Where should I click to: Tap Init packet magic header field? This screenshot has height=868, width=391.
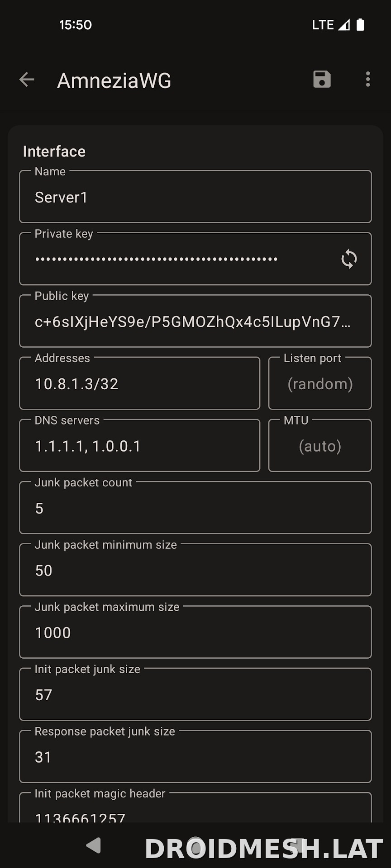[195, 807]
